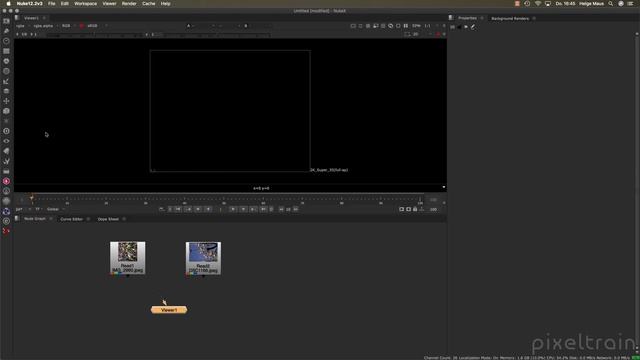The image size is (640, 360).
Task: Toggle the red icon at viewer right edge
Action: pyautogui.click(x=438, y=35)
